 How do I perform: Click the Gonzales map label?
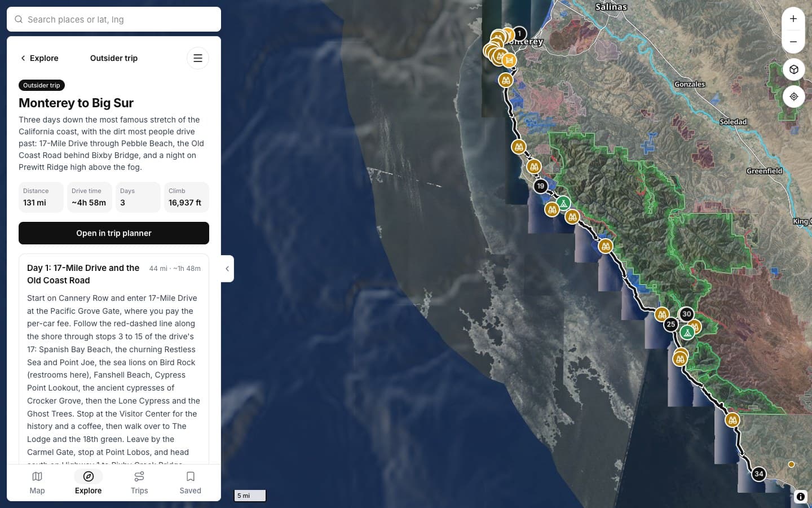(x=690, y=84)
